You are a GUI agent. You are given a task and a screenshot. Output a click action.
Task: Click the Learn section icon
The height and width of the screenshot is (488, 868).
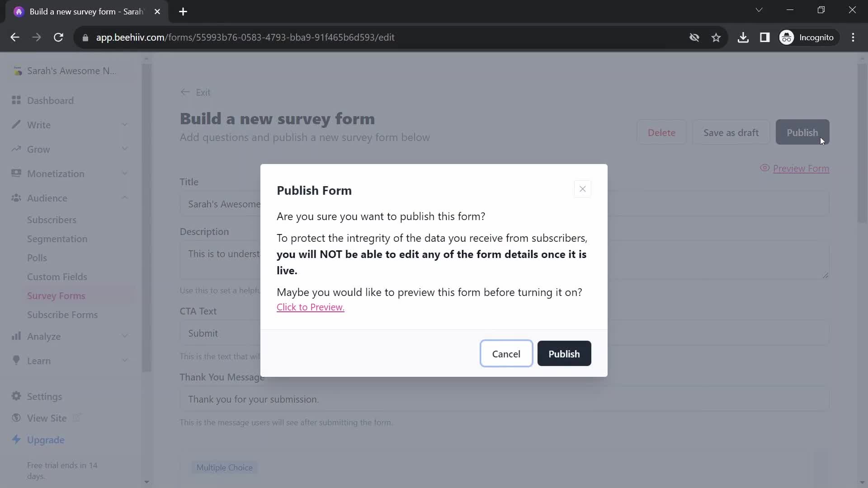[16, 361]
